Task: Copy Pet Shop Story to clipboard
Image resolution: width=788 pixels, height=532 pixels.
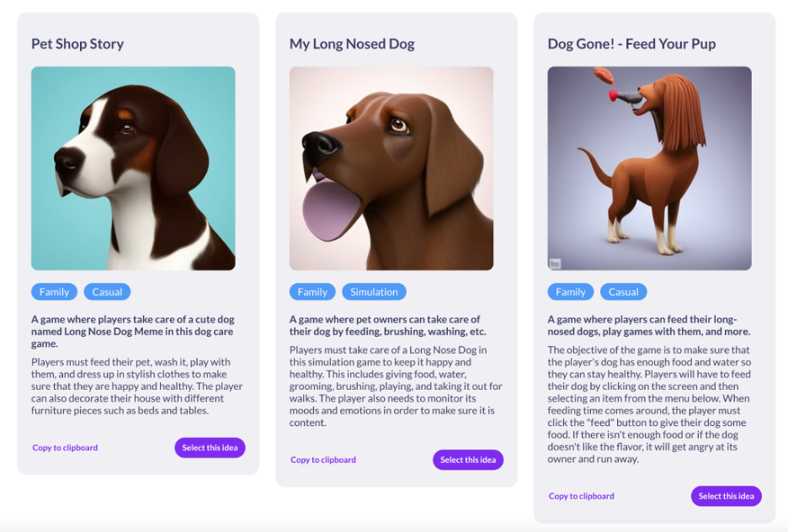Action: pos(65,448)
